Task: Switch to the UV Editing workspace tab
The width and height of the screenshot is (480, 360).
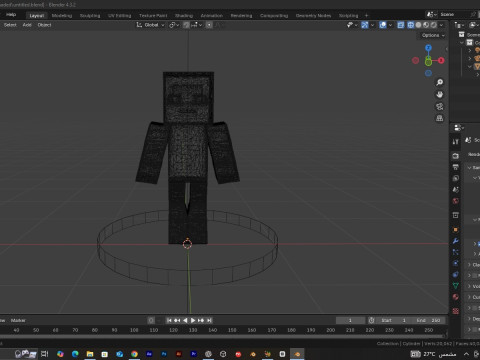Action: click(x=119, y=16)
